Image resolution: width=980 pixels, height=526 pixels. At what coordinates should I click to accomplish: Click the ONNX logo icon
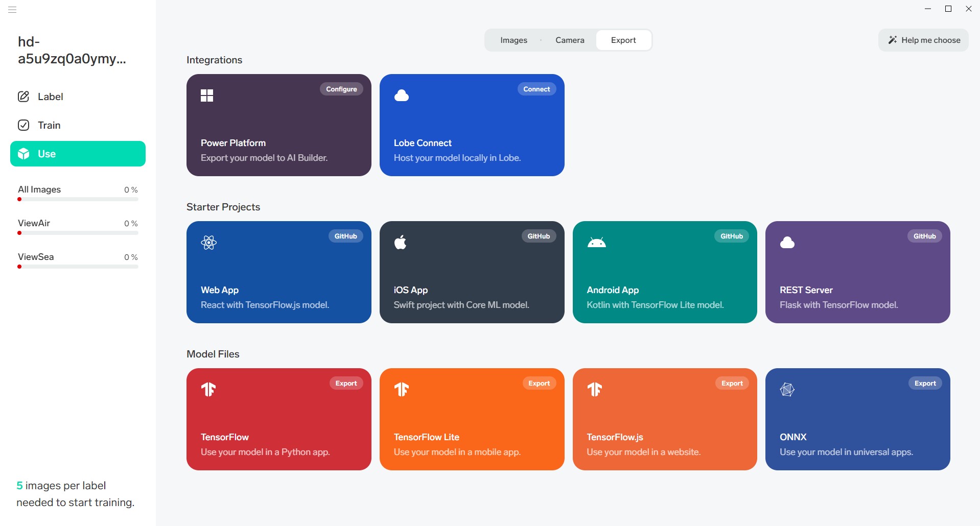(787, 390)
